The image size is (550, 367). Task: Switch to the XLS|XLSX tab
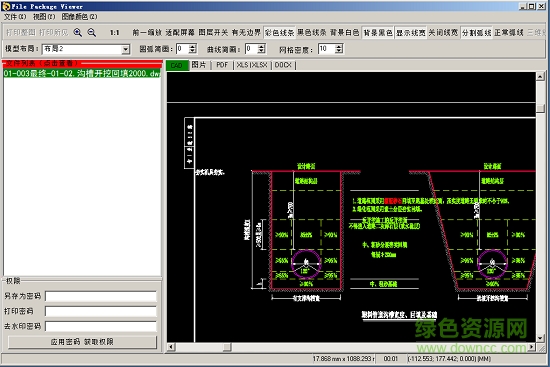coord(252,65)
